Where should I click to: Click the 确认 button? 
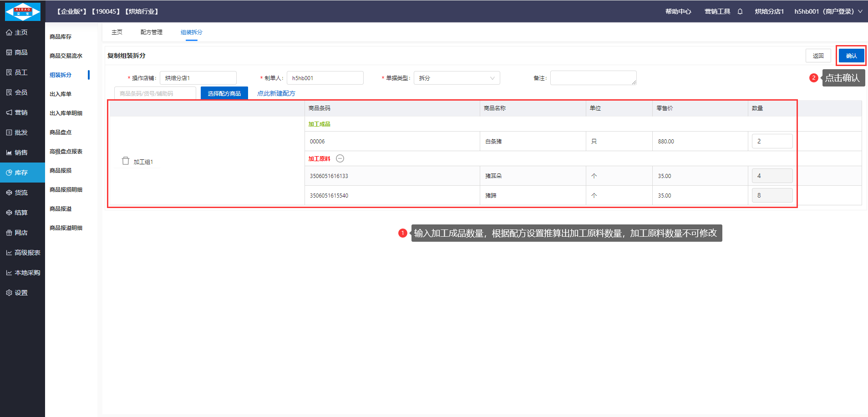[851, 56]
